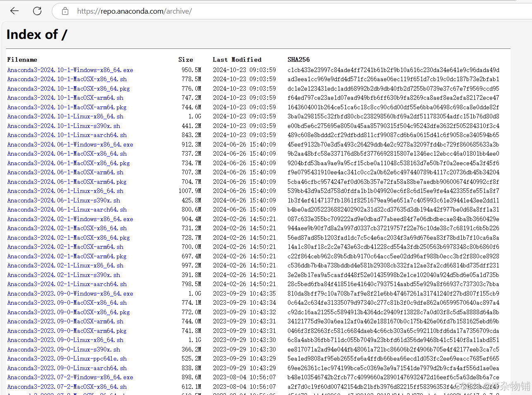Select SHA256 hash starting 45eef913
This screenshot has width=532, height=395.
[393, 145]
